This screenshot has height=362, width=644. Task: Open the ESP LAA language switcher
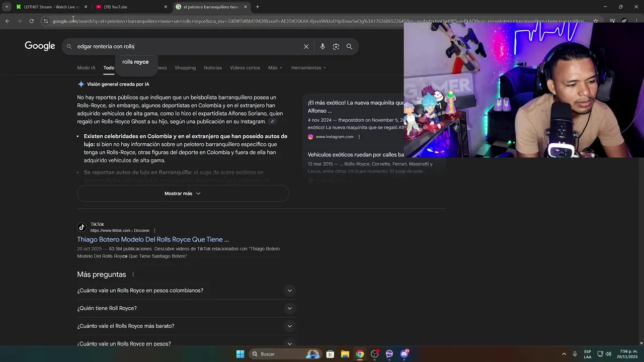(588, 354)
